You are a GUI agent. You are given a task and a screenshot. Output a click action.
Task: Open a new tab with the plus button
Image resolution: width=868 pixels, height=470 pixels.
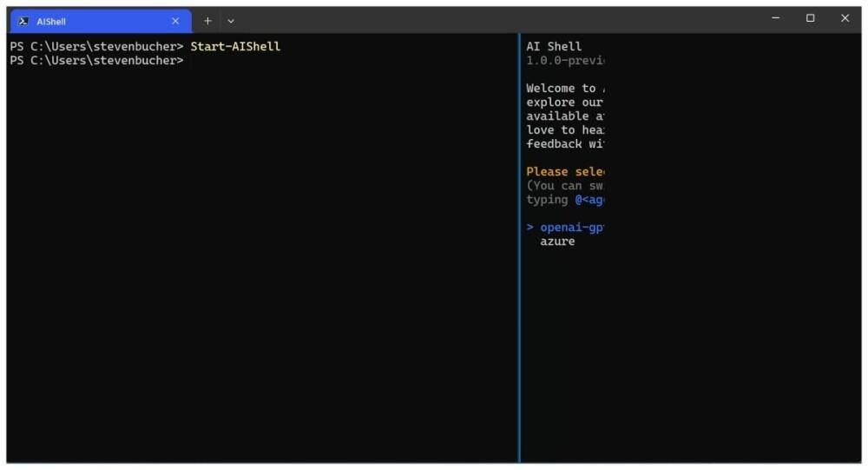(207, 21)
